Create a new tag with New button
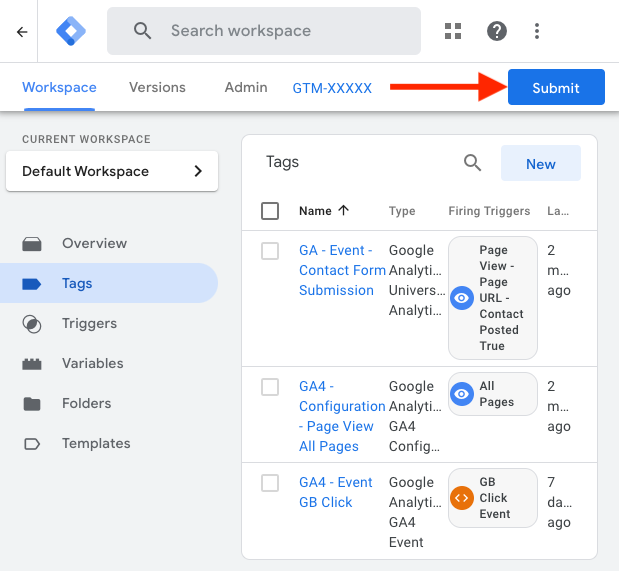619x571 pixels. tap(540, 164)
